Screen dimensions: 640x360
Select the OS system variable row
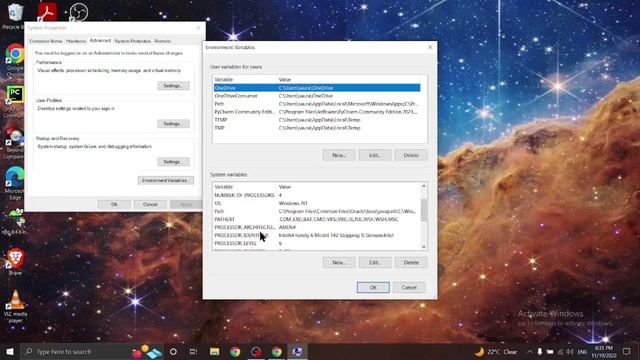[317, 203]
